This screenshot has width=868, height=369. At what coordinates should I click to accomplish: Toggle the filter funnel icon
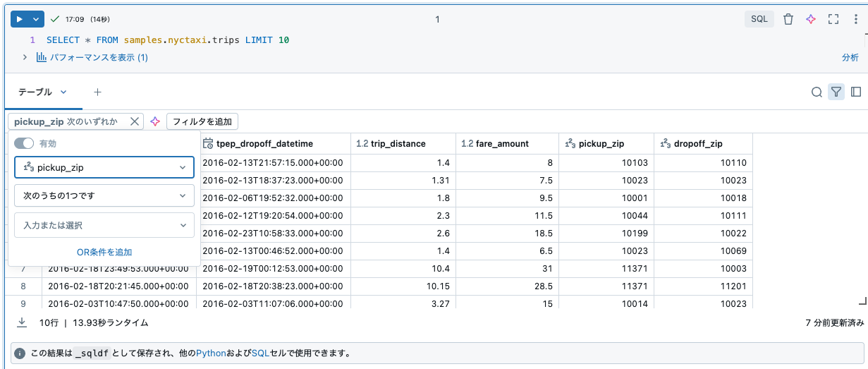836,92
